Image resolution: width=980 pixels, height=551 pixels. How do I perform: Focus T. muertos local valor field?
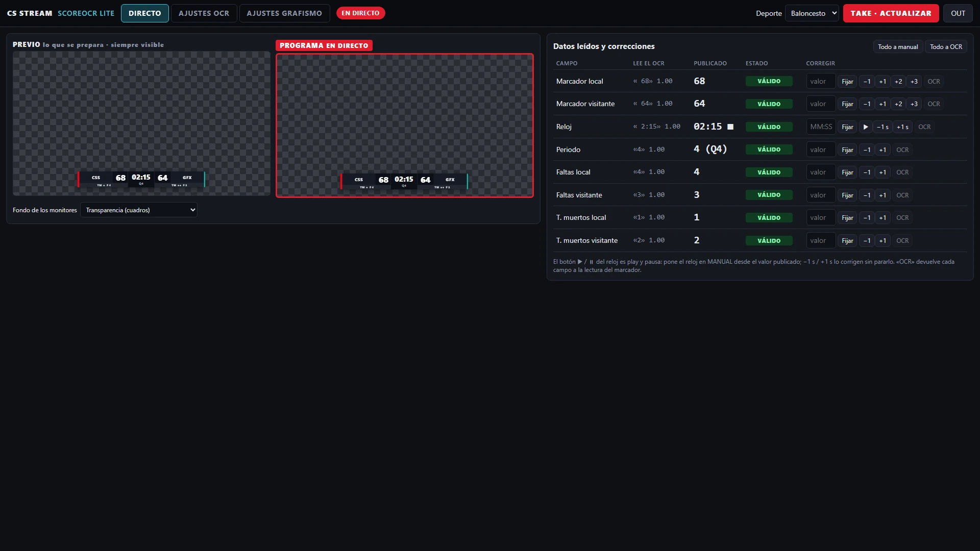(x=821, y=218)
